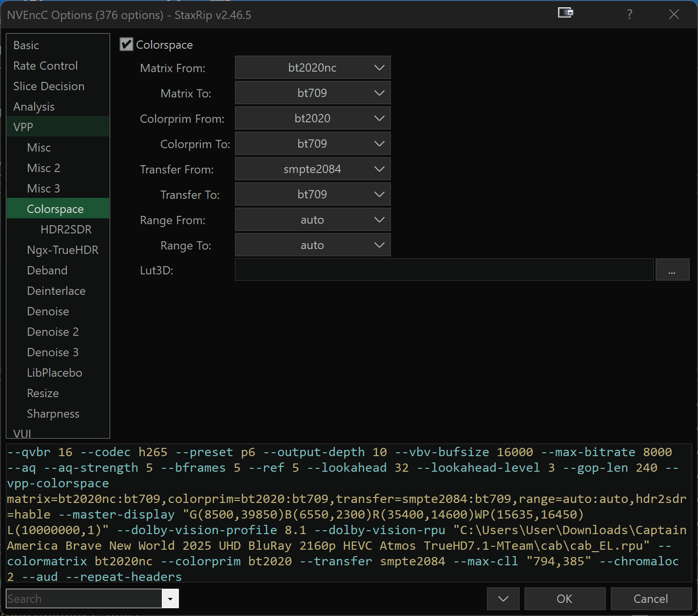Click into the Lut3D path field
Image resolution: width=698 pixels, height=616 pixels.
(x=444, y=270)
